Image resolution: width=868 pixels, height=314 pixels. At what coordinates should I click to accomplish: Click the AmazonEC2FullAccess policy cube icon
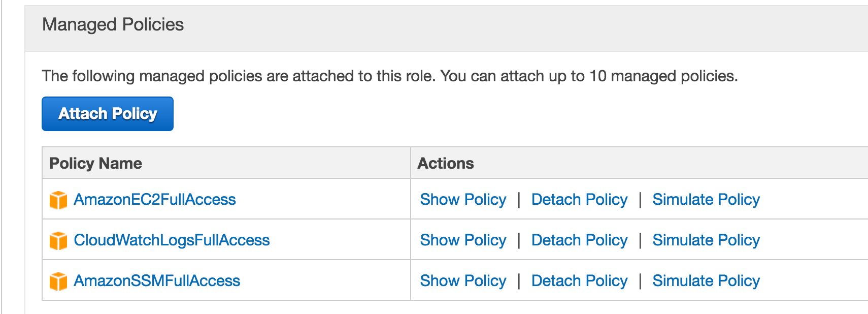pyautogui.click(x=58, y=200)
